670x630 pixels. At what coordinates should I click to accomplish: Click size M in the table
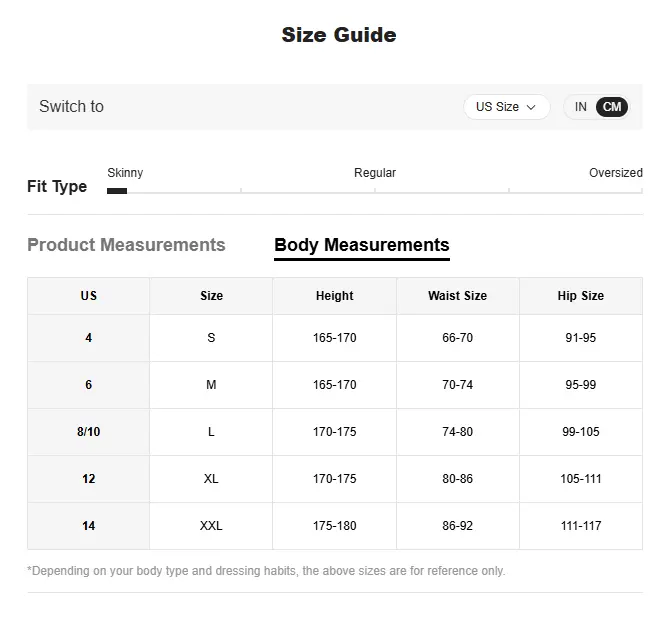[211, 385]
